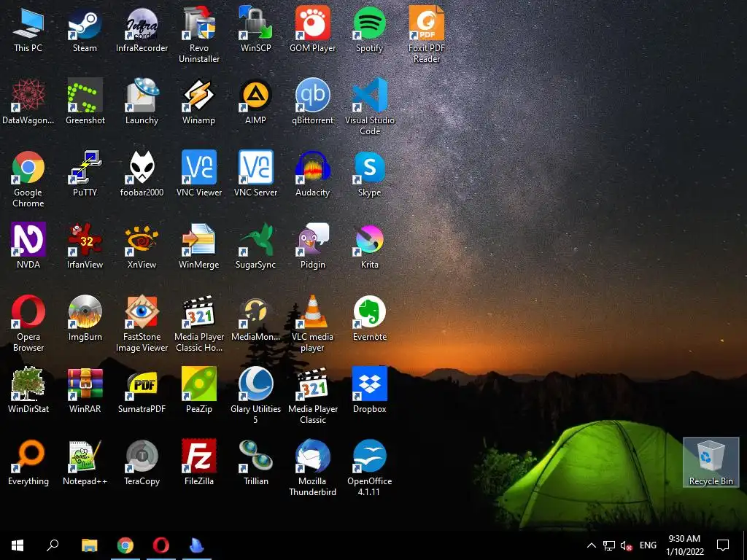Select the GOM Player shortcut
Viewport: 747px width, 560px height.
(312, 29)
